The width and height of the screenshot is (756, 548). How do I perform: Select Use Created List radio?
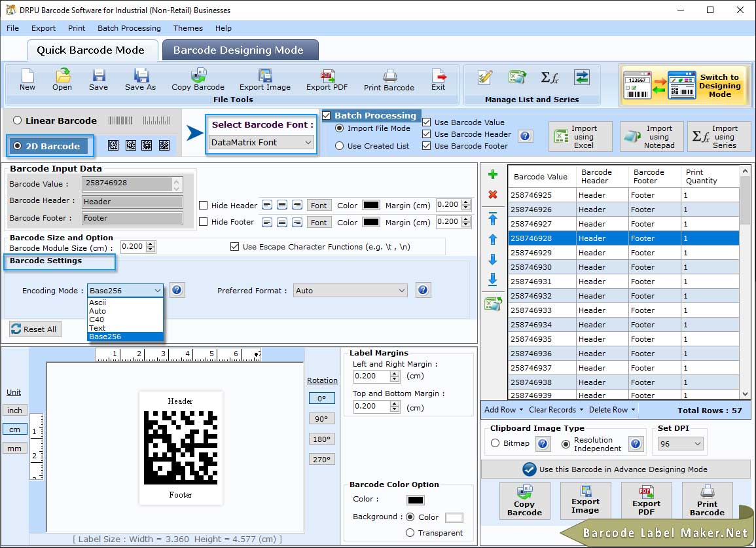pos(340,146)
